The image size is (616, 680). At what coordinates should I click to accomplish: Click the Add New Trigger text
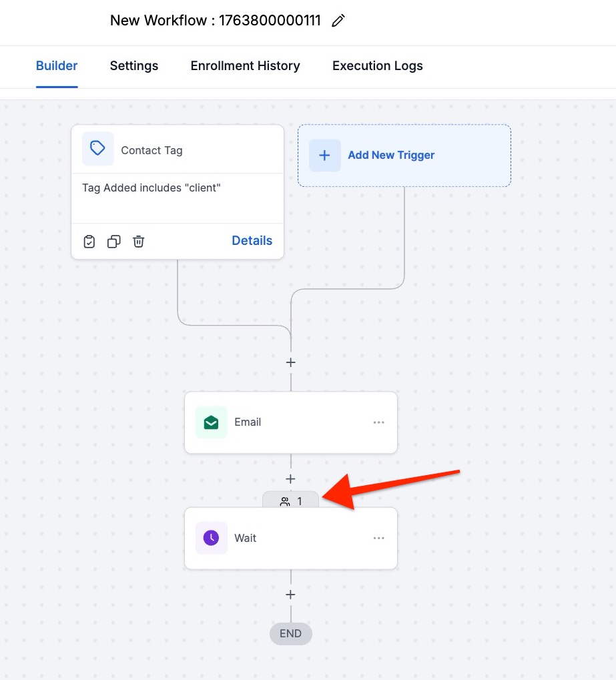(391, 155)
